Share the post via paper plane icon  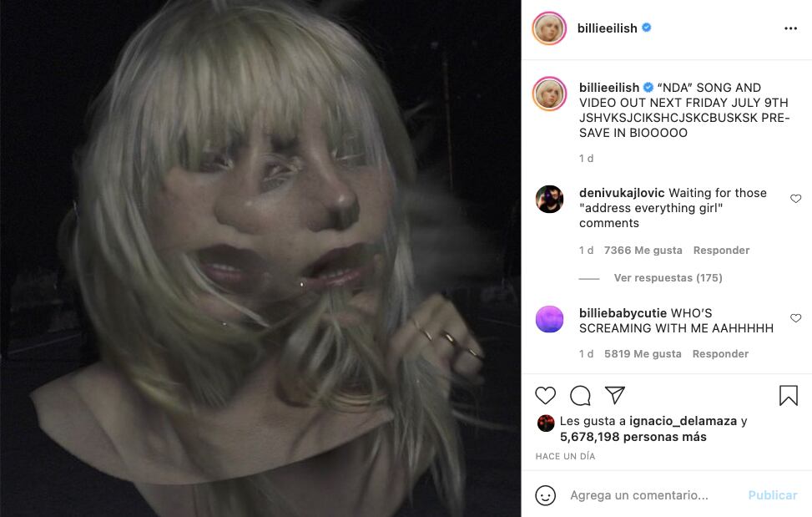coord(615,395)
